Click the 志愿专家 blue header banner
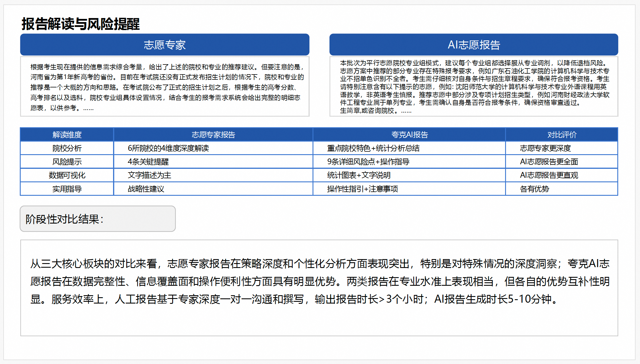 click(x=164, y=45)
